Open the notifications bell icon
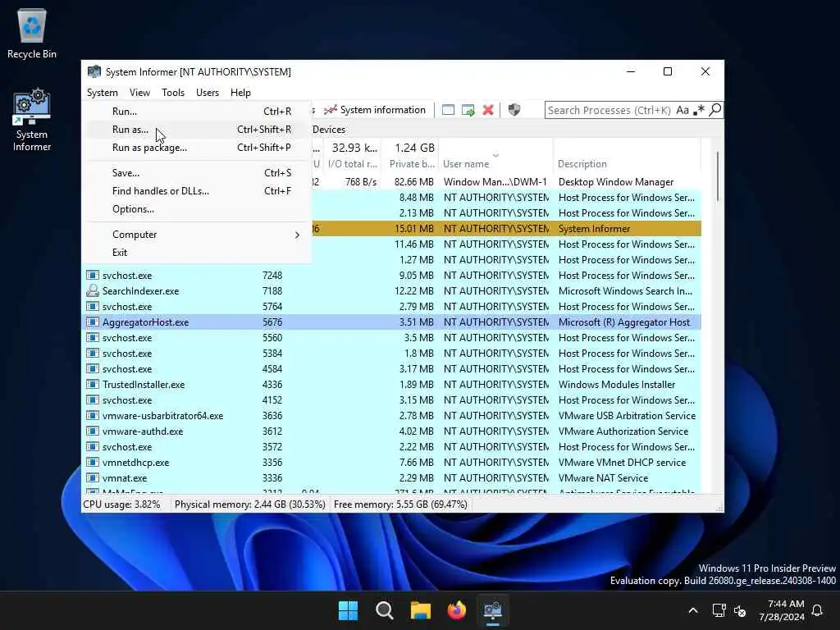This screenshot has width=840, height=630. click(818, 610)
